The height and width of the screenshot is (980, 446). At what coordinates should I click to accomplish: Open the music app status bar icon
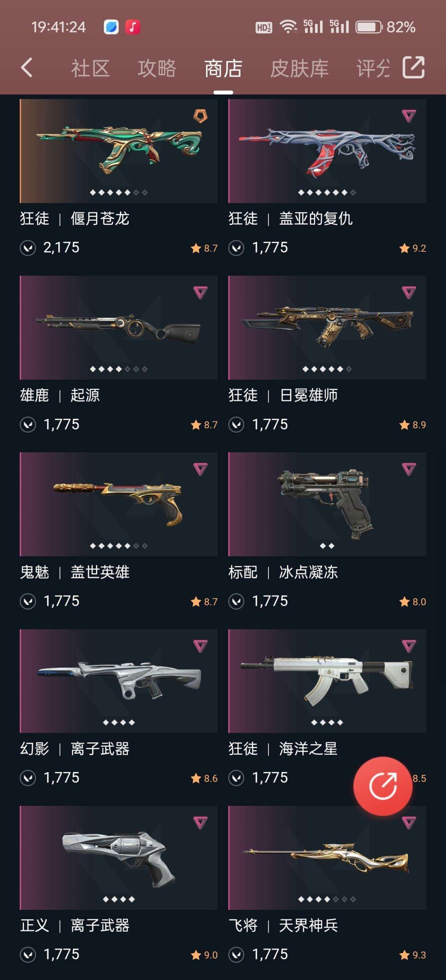coord(133,27)
